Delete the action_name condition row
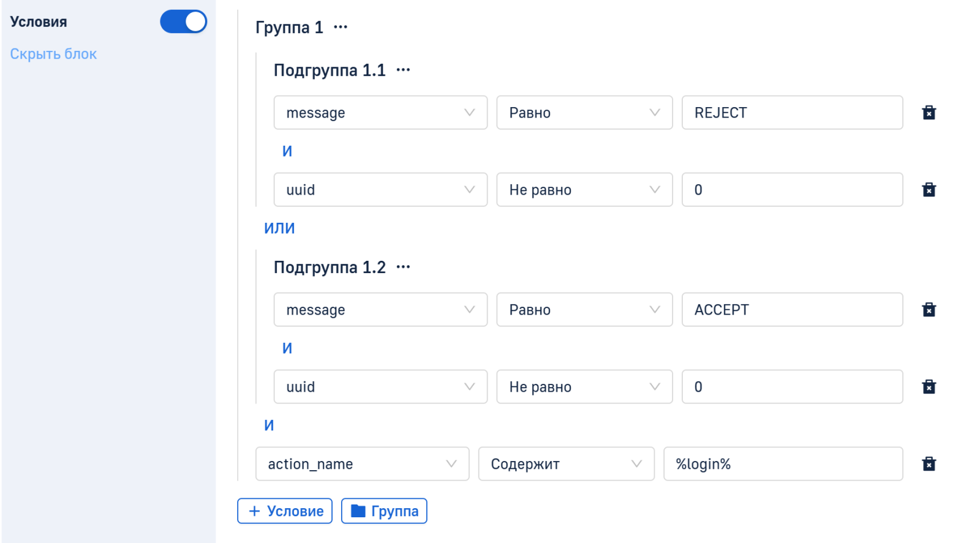 point(929,464)
